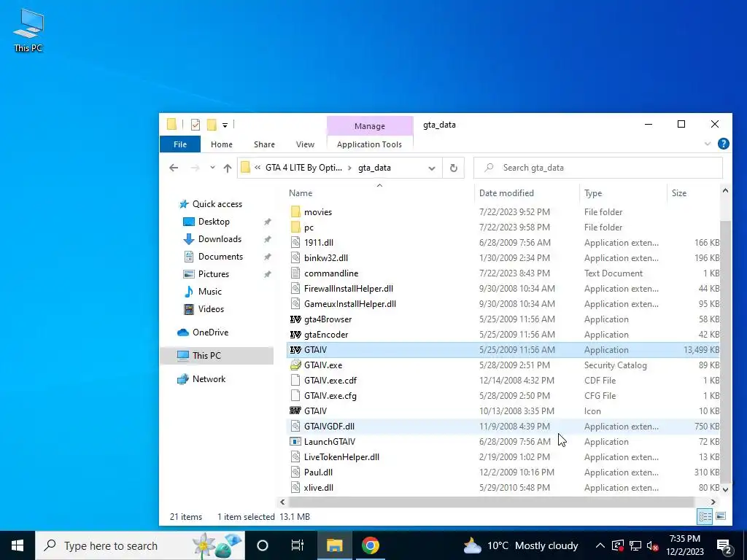Select the binkw32.dll file
The image size is (747, 560).
click(326, 257)
